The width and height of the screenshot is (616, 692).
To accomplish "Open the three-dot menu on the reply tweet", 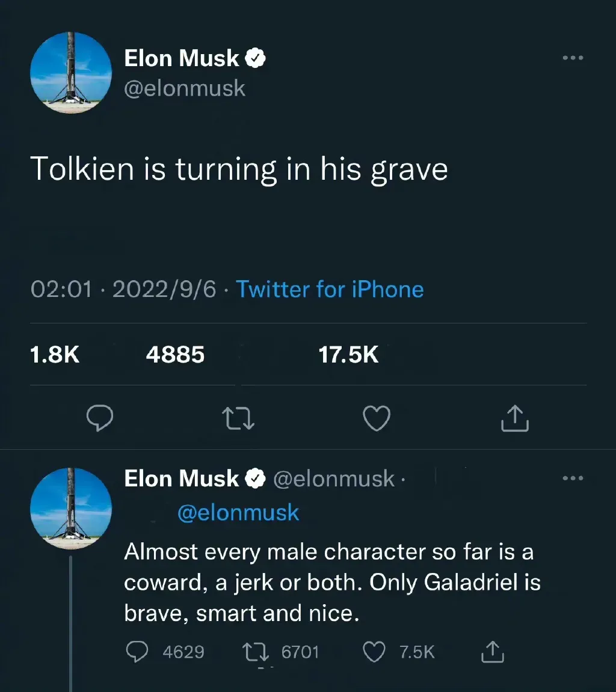I will 573,479.
